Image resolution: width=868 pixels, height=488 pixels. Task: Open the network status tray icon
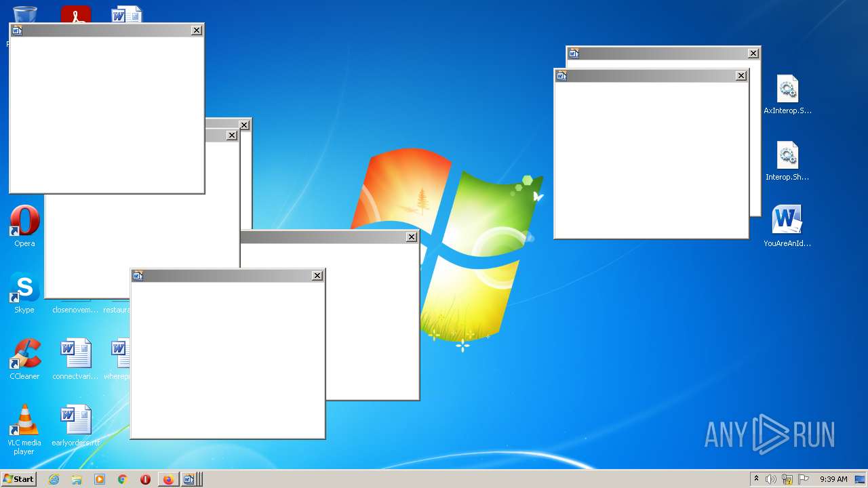click(x=787, y=479)
